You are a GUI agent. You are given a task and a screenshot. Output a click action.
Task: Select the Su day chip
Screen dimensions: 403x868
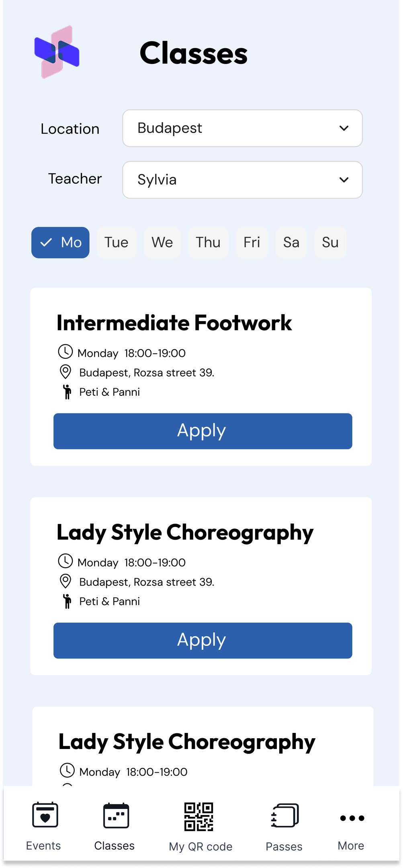point(330,243)
